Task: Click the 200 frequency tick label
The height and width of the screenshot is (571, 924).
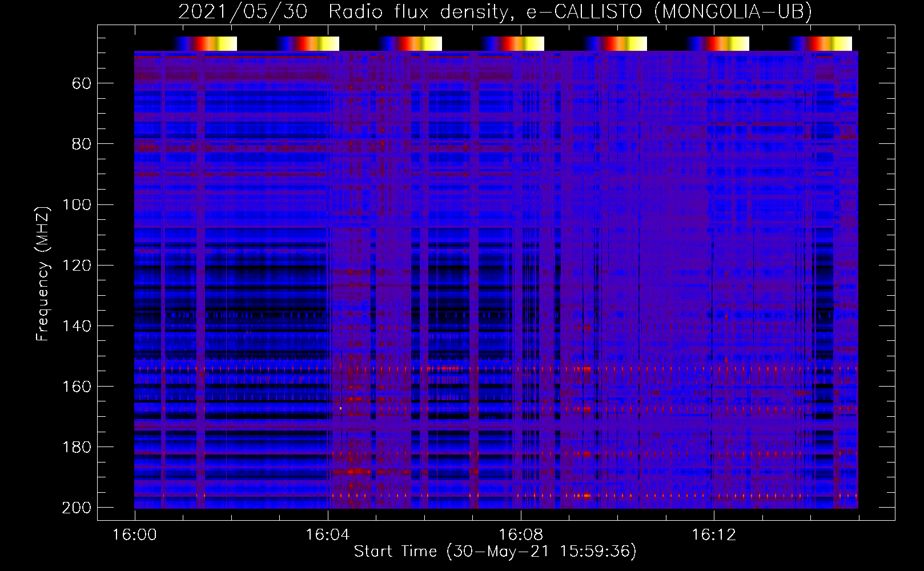Action: click(77, 508)
